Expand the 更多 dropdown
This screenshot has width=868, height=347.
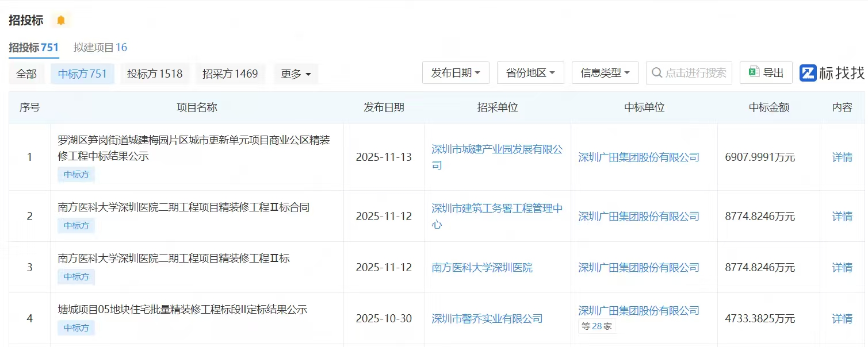[296, 74]
